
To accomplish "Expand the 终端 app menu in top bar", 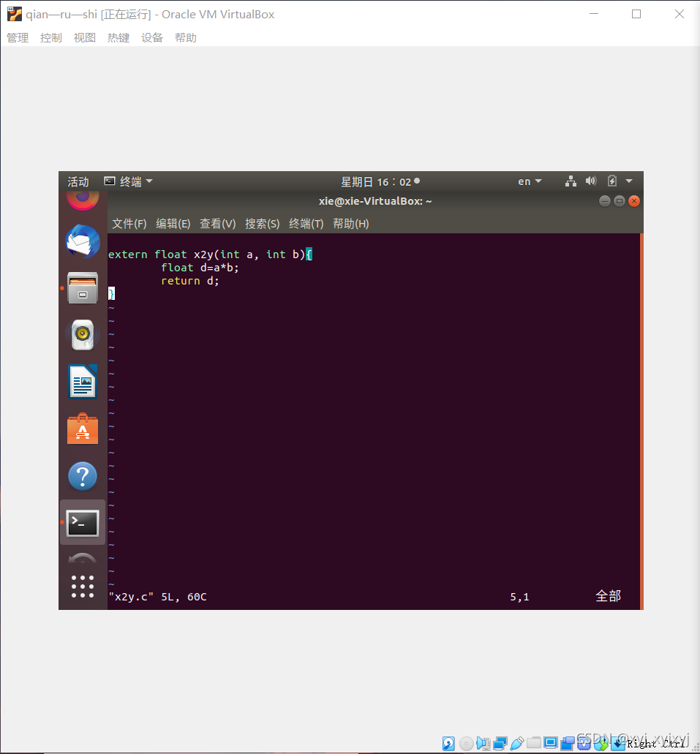I will click(129, 181).
